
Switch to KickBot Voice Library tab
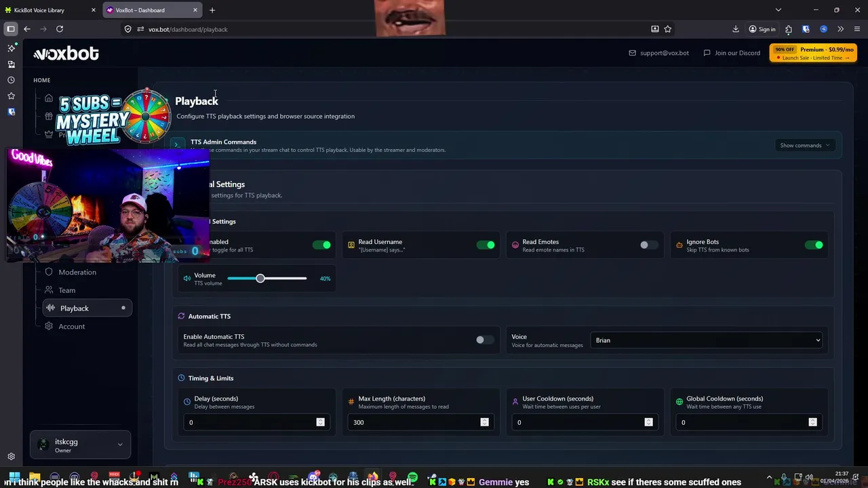pos(45,10)
